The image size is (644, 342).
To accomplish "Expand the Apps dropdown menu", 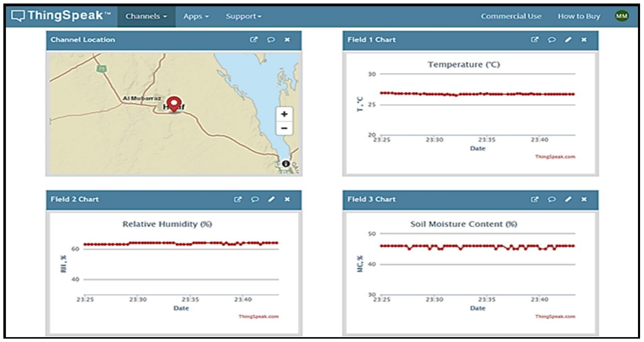I will tap(196, 17).
